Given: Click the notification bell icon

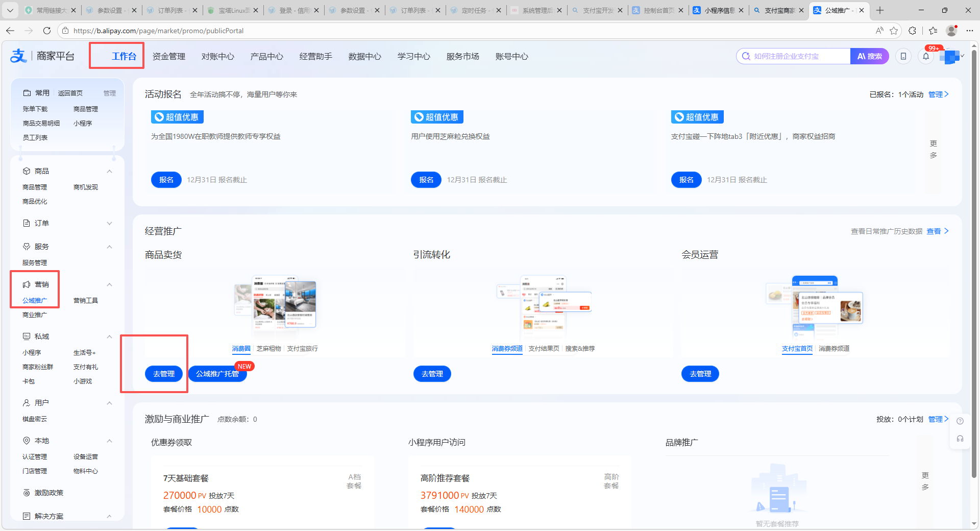Looking at the screenshot, I should pyautogui.click(x=926, y=56).
